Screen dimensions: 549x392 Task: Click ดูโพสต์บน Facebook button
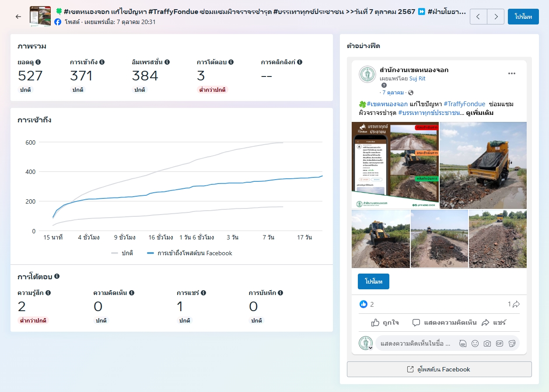point(439,369)
